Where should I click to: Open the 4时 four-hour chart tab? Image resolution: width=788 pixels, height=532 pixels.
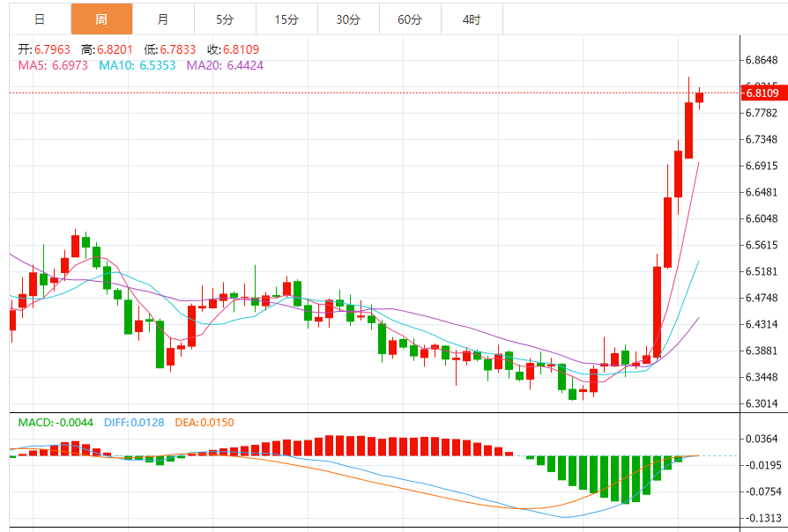coord(472,18)
